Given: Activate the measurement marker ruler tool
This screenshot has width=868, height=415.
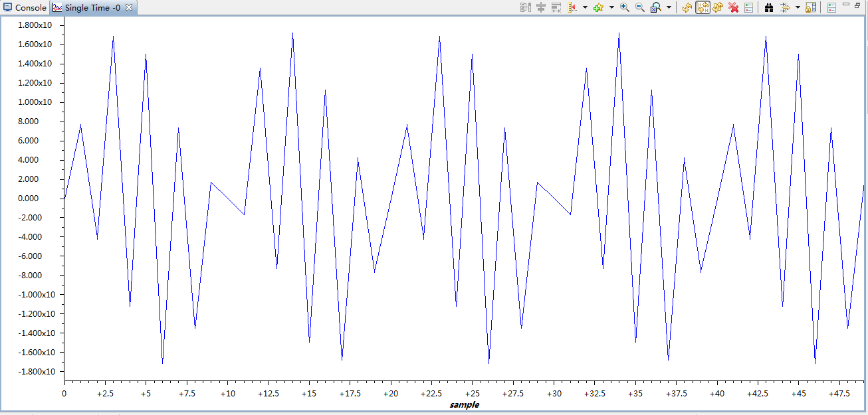Looking at the screenshot, I should point(572,7).
